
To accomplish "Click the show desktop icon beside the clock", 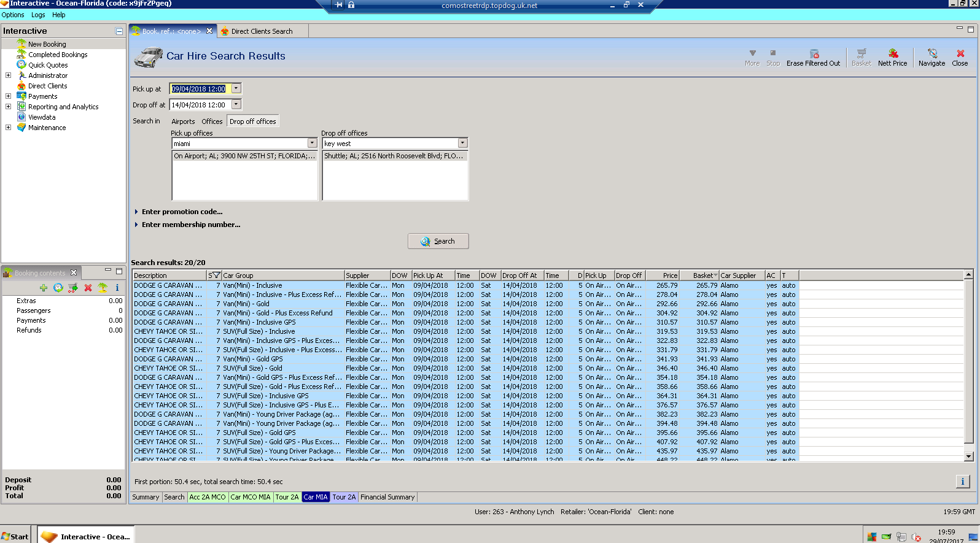I will [x=974, y=537].
